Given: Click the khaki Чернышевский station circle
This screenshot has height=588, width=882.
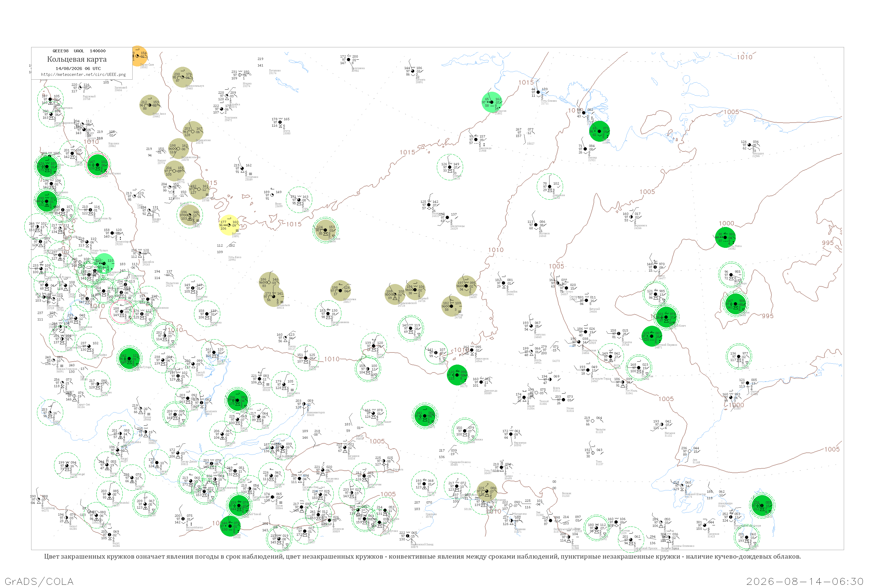Looking at the screenshot, I should tap(395, 294).
